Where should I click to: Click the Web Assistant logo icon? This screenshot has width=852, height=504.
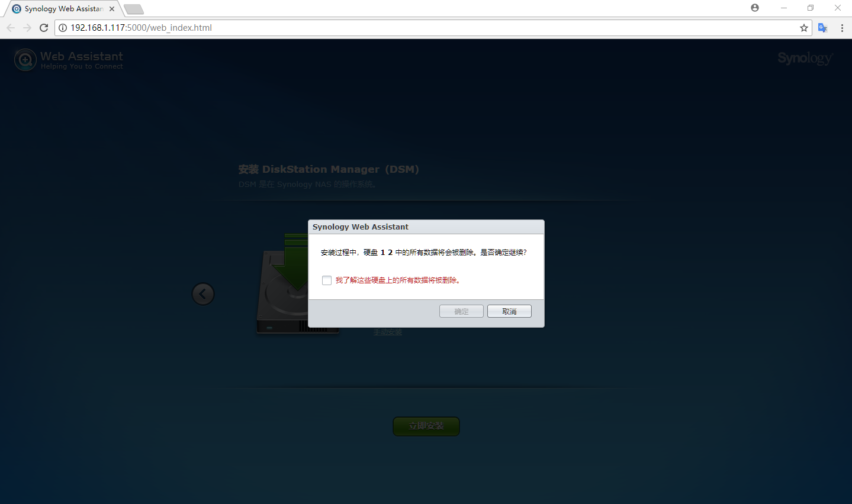pos(25,60)
